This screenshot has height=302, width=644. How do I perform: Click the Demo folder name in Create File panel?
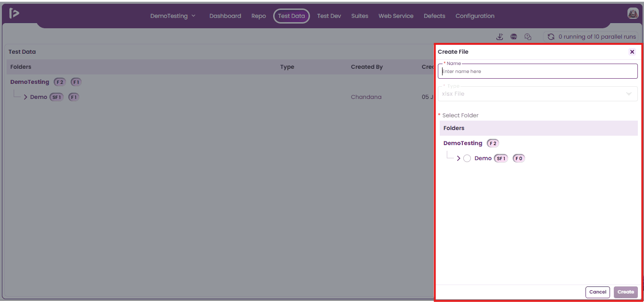tap(483, 158)
